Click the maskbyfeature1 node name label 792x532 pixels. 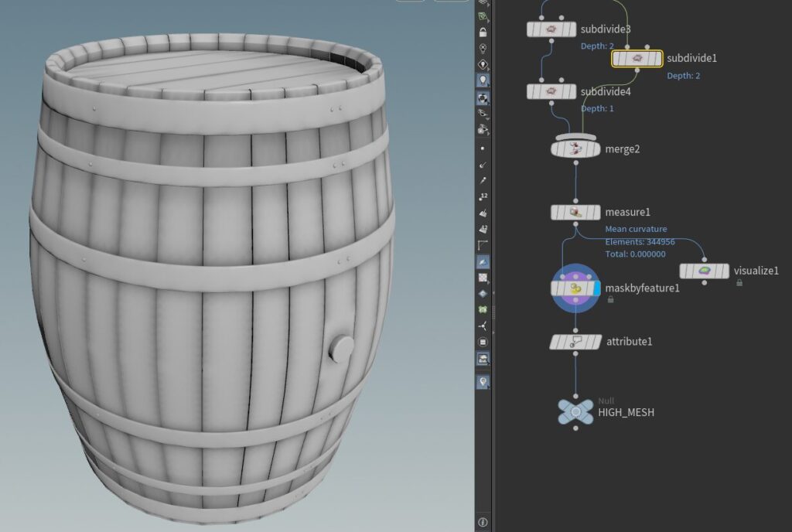coord(642,288)
